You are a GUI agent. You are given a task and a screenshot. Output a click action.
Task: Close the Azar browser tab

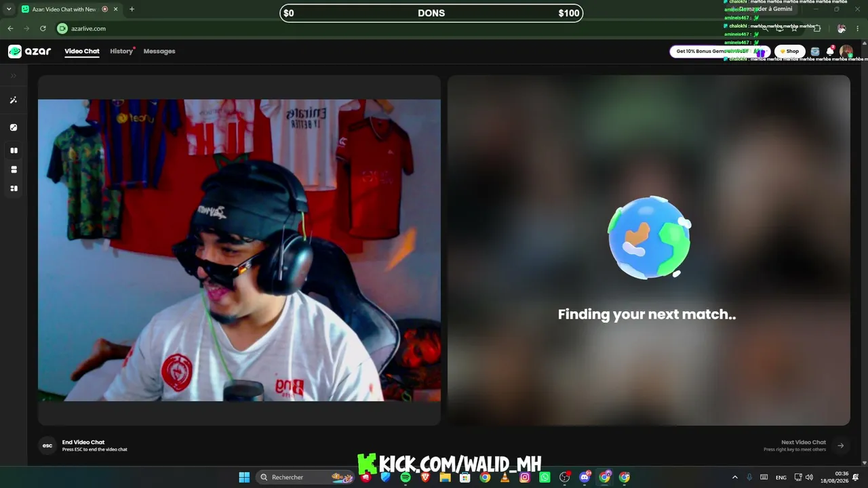(x=116, y=9)
